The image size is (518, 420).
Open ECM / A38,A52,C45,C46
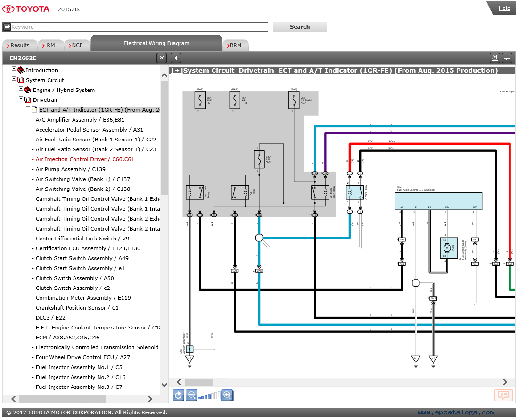pos(66,338)
